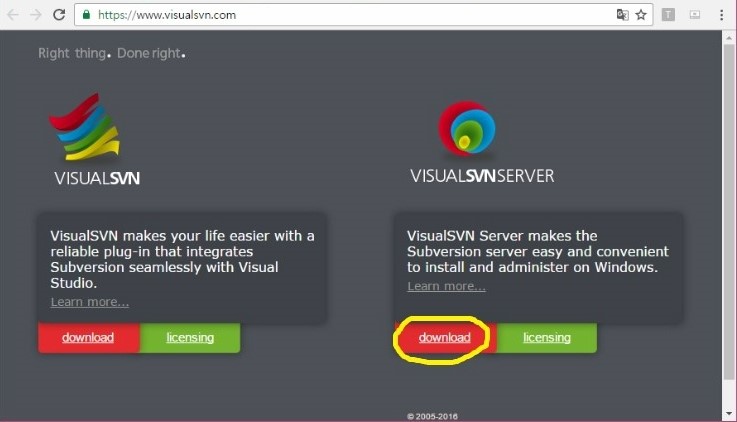This screenshot has height=422, width=737.
Task: Bookmark this page with the star
Action: click(x=641, y=15)
